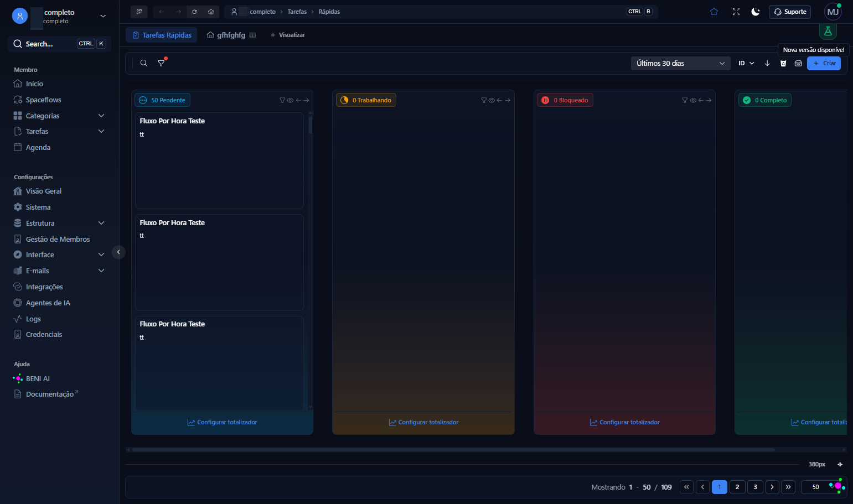Viewport: 853px width, 504px height.
Task: Open the ID sort field dropdown
Action: (x=746, y=63)
